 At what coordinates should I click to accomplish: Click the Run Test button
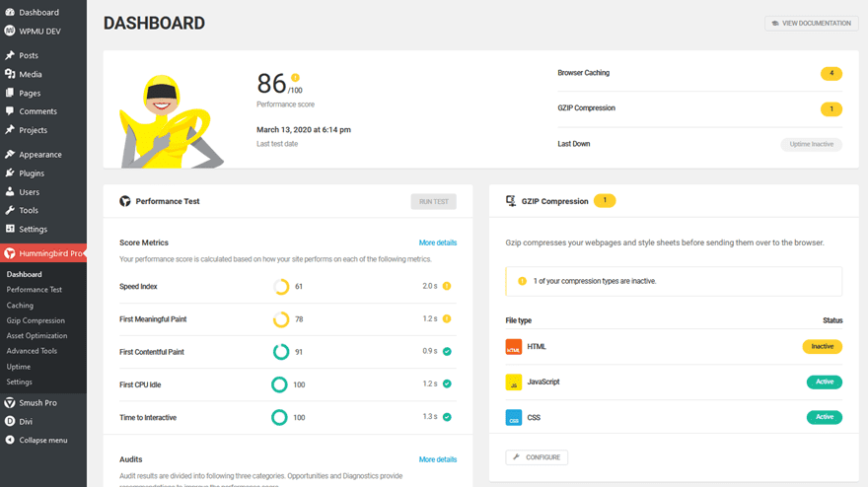(433, 201)
